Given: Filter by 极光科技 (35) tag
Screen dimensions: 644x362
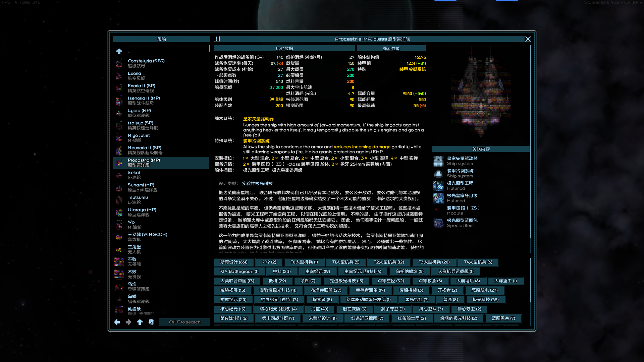Looking at the screenshot, I should coord(485,300).
